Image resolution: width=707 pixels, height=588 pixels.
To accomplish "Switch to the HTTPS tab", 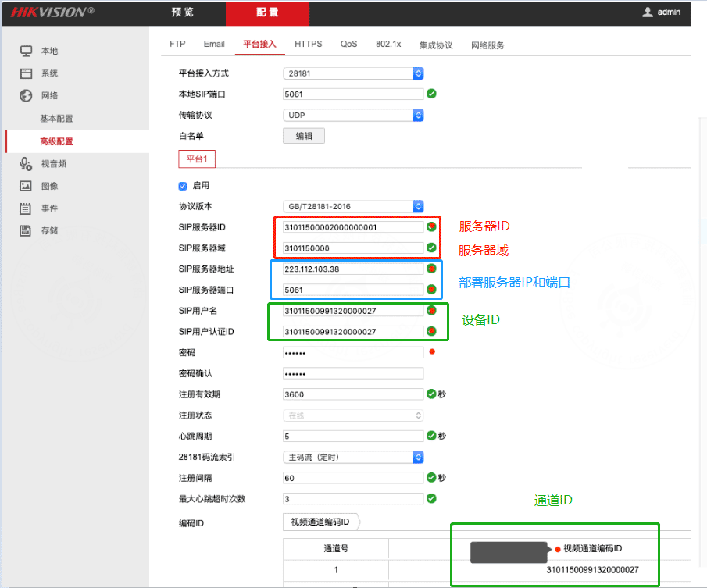I will click(x=309, y=44).
